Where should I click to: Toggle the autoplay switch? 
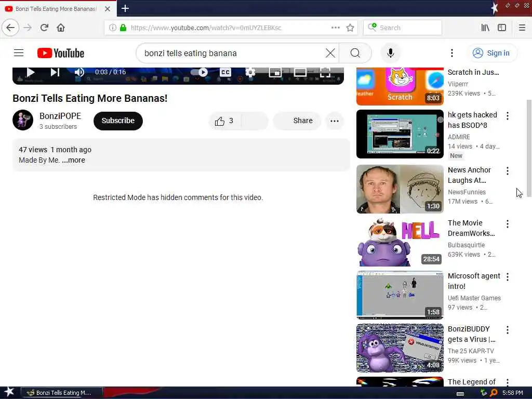tap(199, 72)
